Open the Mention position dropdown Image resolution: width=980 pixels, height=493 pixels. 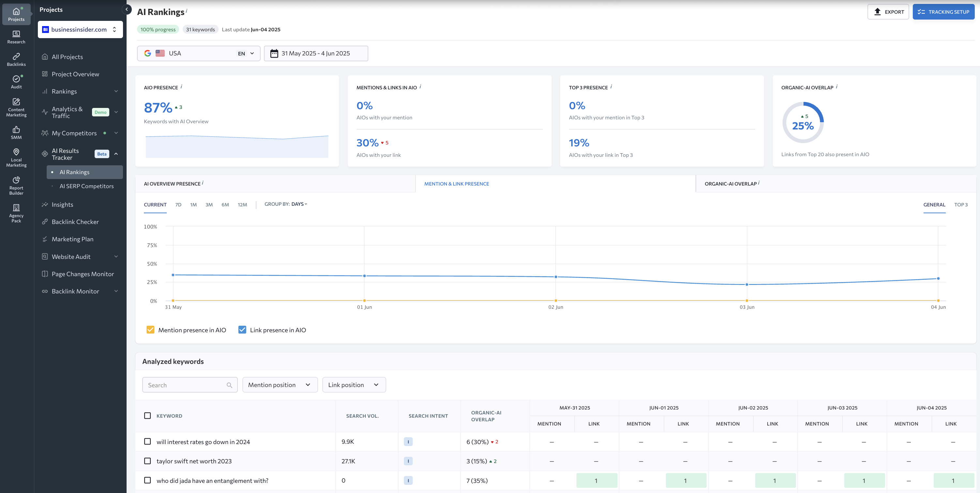tap(280, 385)
